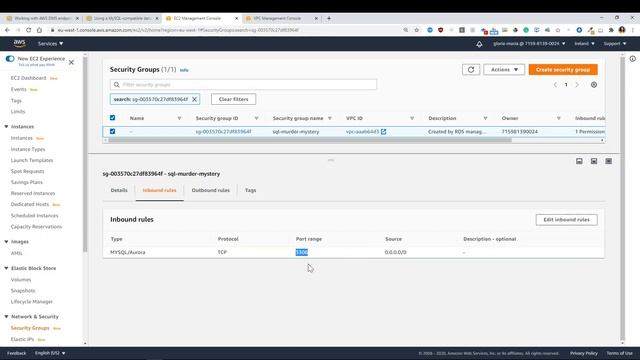Image resolution: width=640 pixels, height=360 pixels.
Task: Open browser zoom magnifier icon
Action: 406,30
